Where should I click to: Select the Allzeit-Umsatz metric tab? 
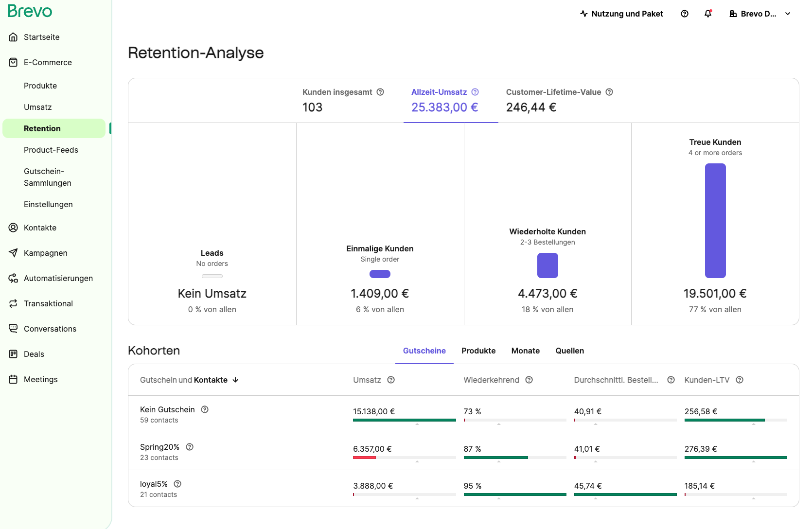click(x=451, y=101)
